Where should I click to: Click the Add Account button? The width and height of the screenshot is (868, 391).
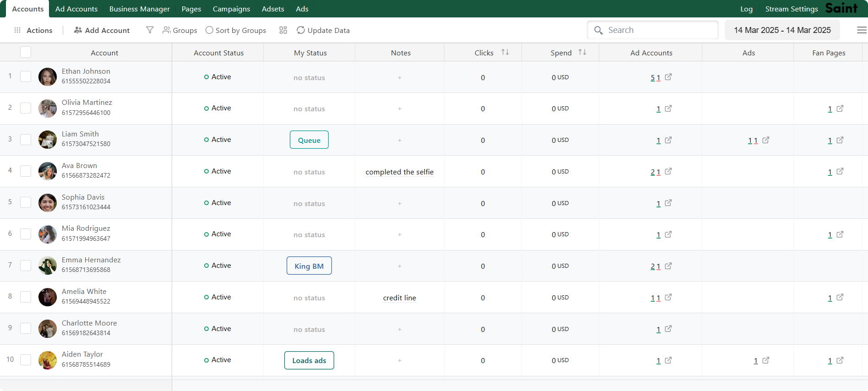click(102, 30)
